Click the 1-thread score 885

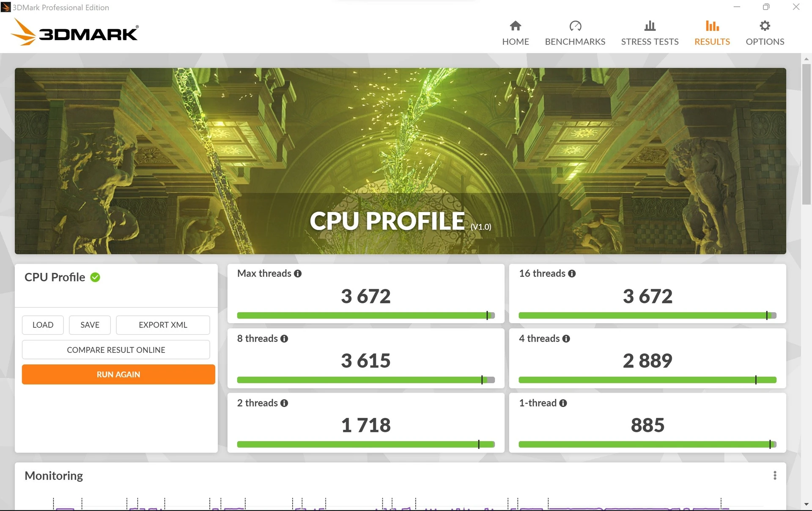647,425
